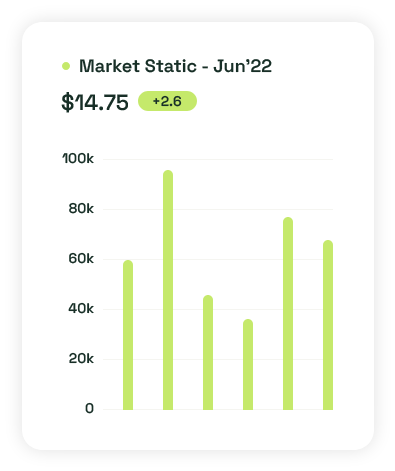Click the 100k horizontal gridline
Image resolution: width=395 pixels, height=471 pixels.
(x=218, y=159)
